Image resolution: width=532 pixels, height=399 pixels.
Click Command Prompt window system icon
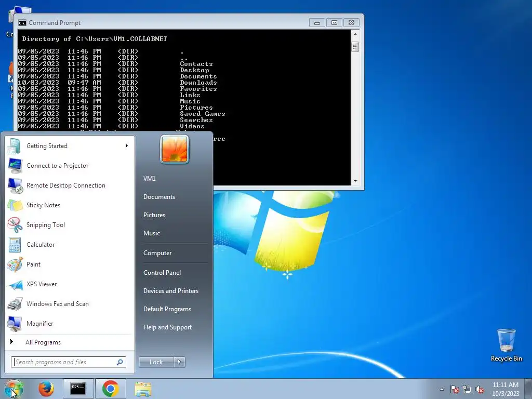[22, 23]
